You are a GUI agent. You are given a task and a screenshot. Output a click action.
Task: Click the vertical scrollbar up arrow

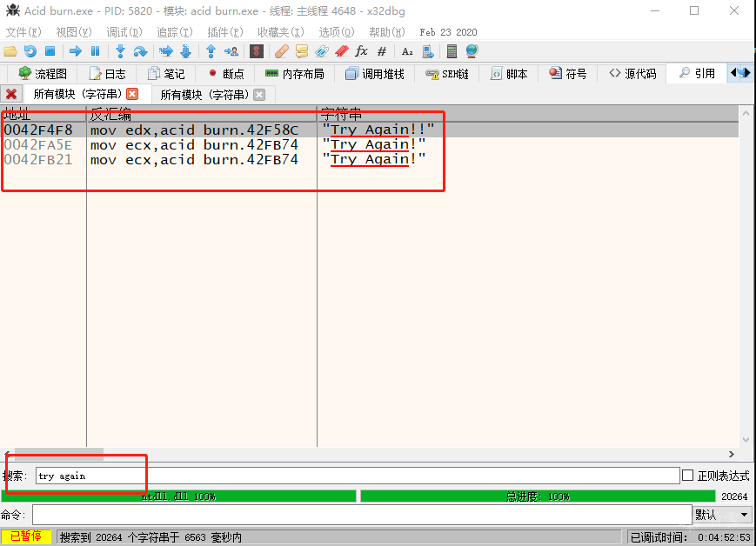[746, 113]
